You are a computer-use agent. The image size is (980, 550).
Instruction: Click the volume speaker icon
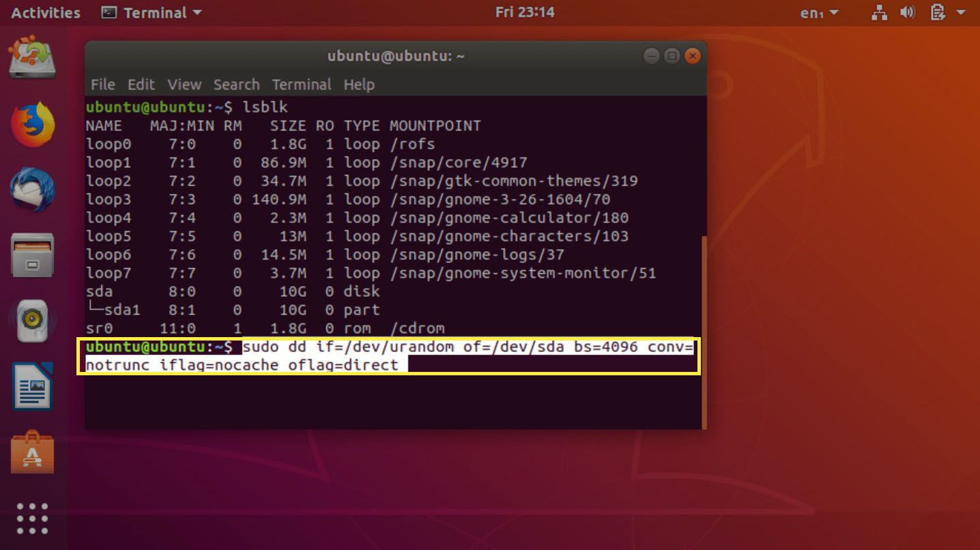click(x=907, y=12)
